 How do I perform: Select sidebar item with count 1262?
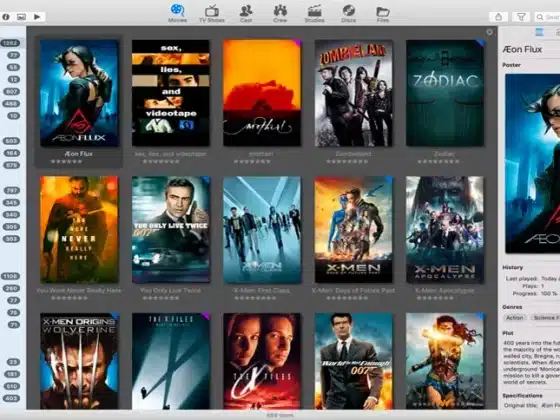coord(10,43)
